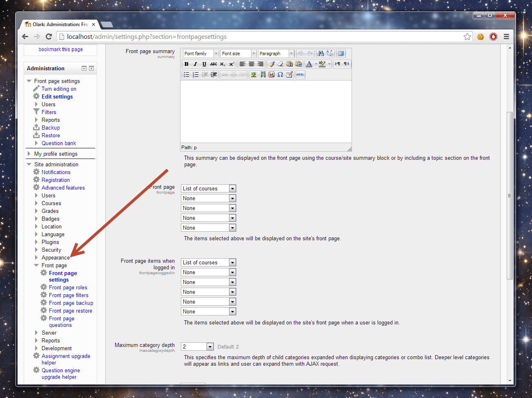Screen dimensions: 532x398
Task: Click the Turn editing on link
Action: pos(59,89)
